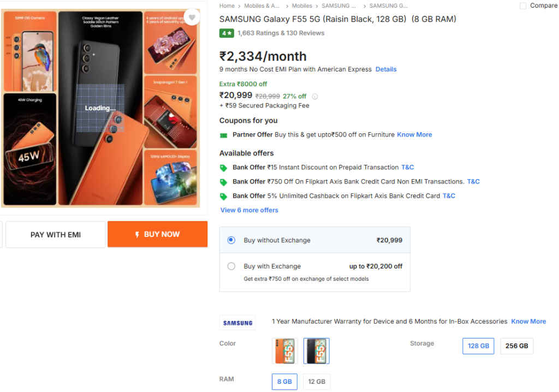Click the Samsung brand logo
The width and height of the screenshot is (559, 392).
[237, 323]
